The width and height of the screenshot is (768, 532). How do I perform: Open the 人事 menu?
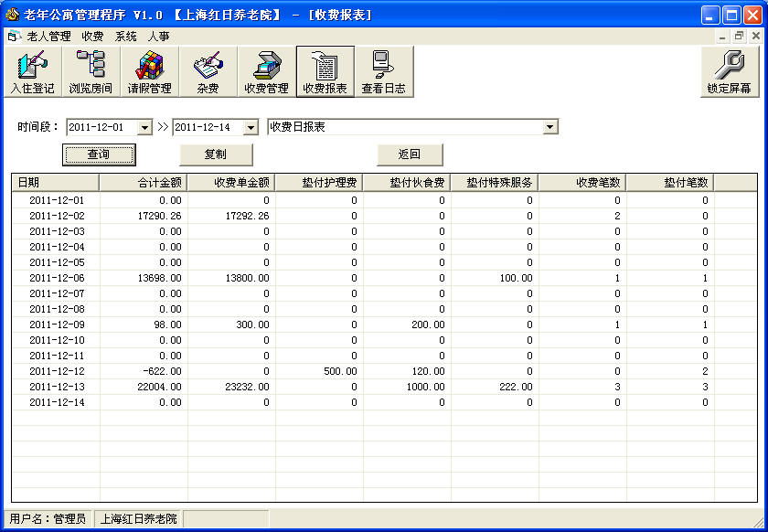158,37
